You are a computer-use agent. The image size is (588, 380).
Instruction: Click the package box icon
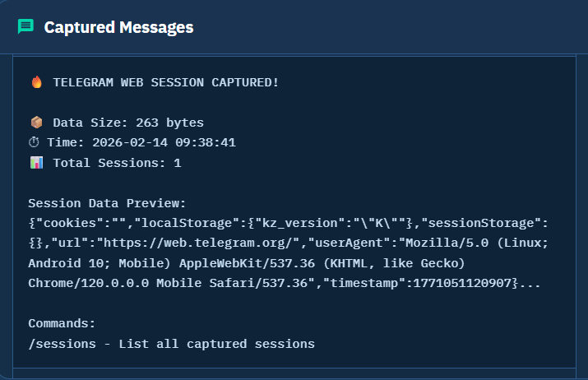(36, 123)
